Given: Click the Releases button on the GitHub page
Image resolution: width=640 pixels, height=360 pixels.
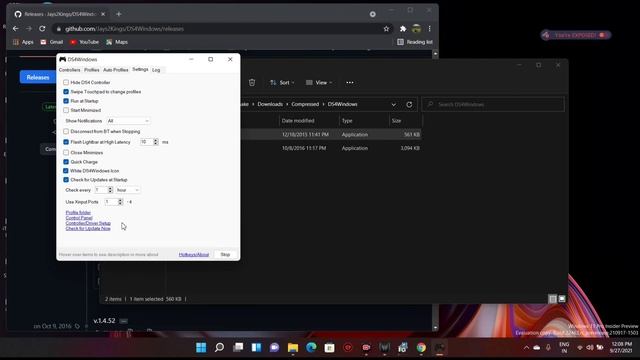Looking at the screenshot, I should point(38,77).
